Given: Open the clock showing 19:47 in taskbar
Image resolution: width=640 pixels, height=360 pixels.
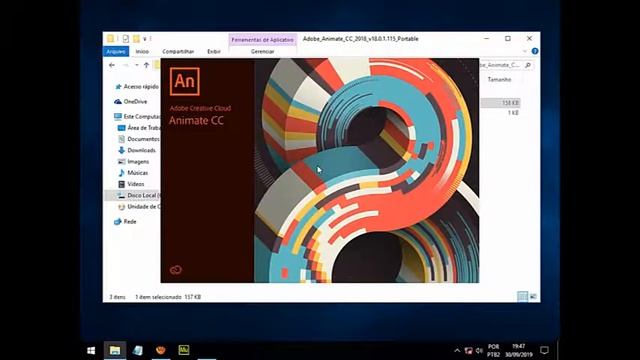Looking at the screenshot, I should [518, 351].
